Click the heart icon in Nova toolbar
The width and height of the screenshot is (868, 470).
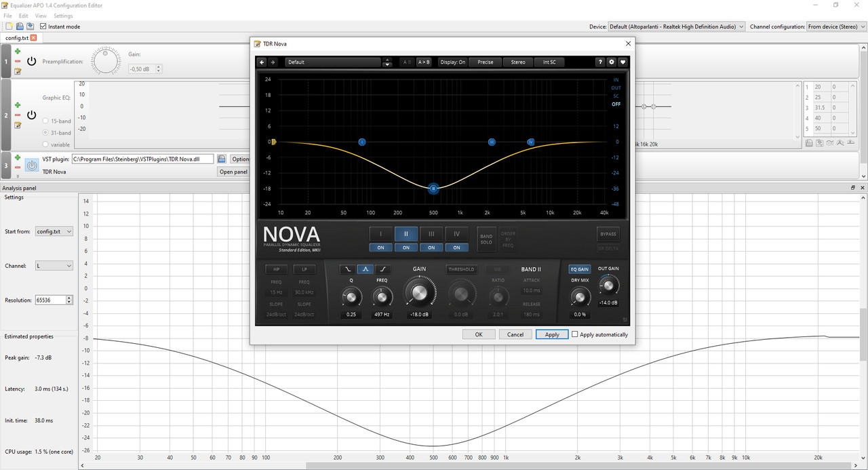point(623,62)
